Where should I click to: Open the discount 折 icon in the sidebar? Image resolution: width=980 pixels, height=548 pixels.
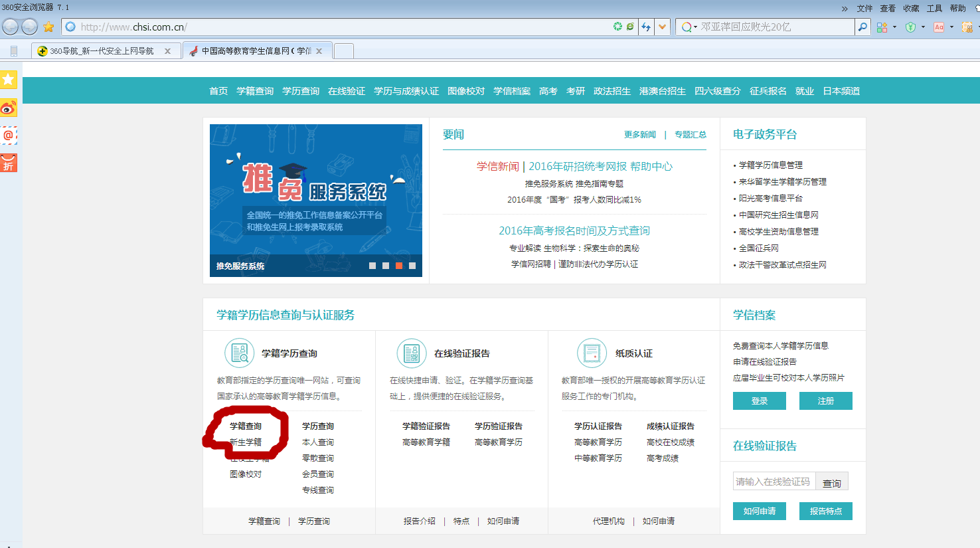(9, 163)
